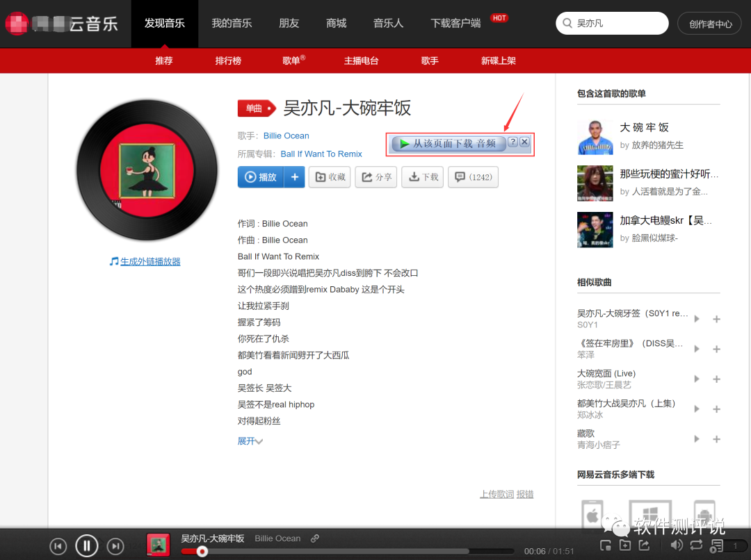Viewport: 751px width, 560px height.
Task: Expand full lyrics with 展开
Action: pyautogui.click(x=250, y=440)
